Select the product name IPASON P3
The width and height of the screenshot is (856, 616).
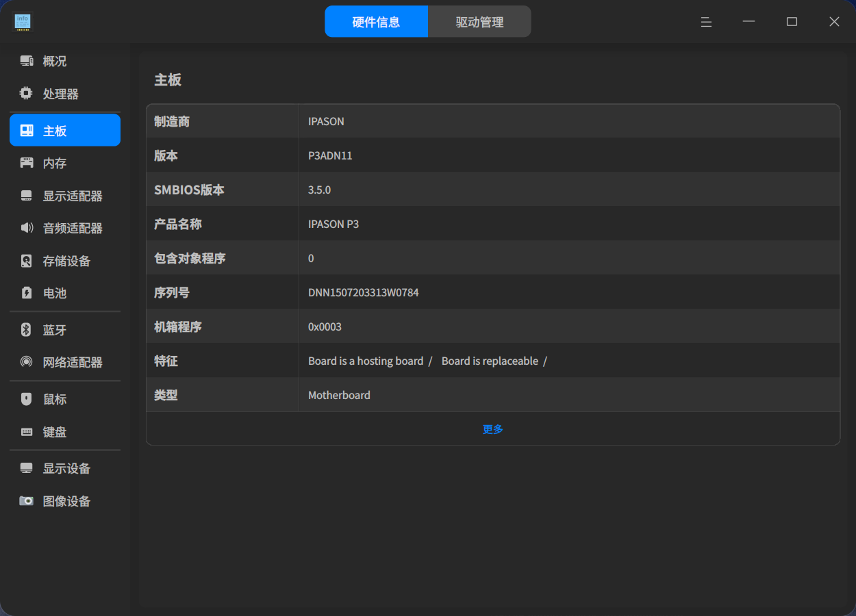tap(333, 224)
